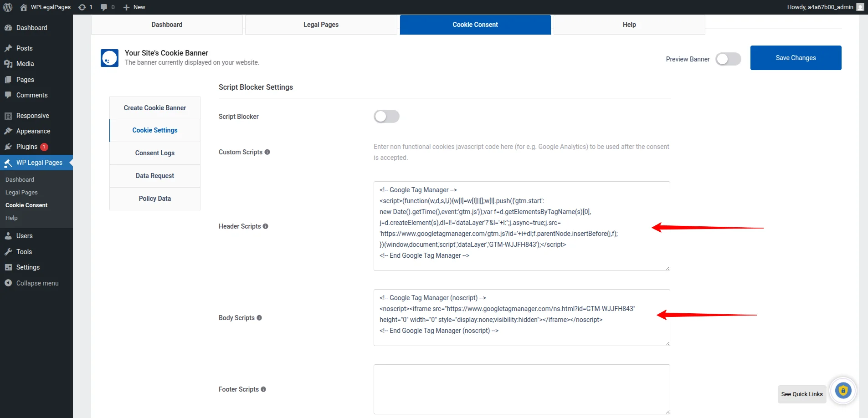The height and width of the screenshot is (418, 868).
Task: Click the updates counter icon in admin bar
Action: point(83,7)
